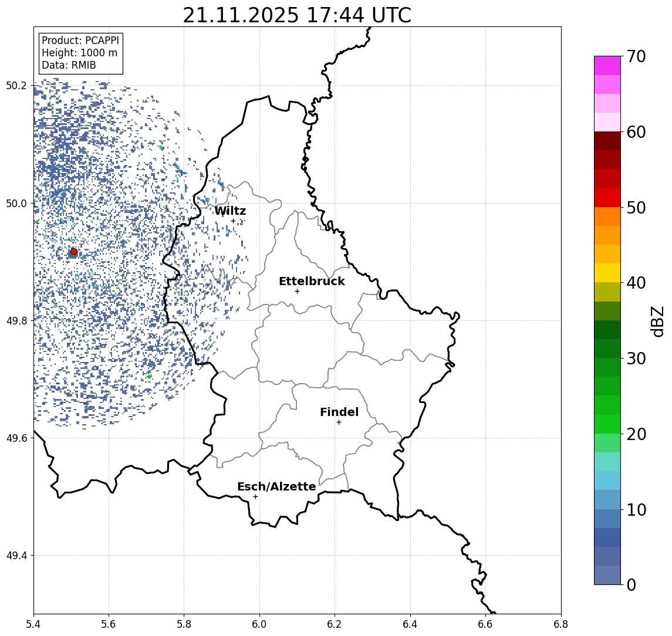Click the 50.2 latitude tick label
The height and width of the screenshot is (636, 672).
tap(16, 85)
